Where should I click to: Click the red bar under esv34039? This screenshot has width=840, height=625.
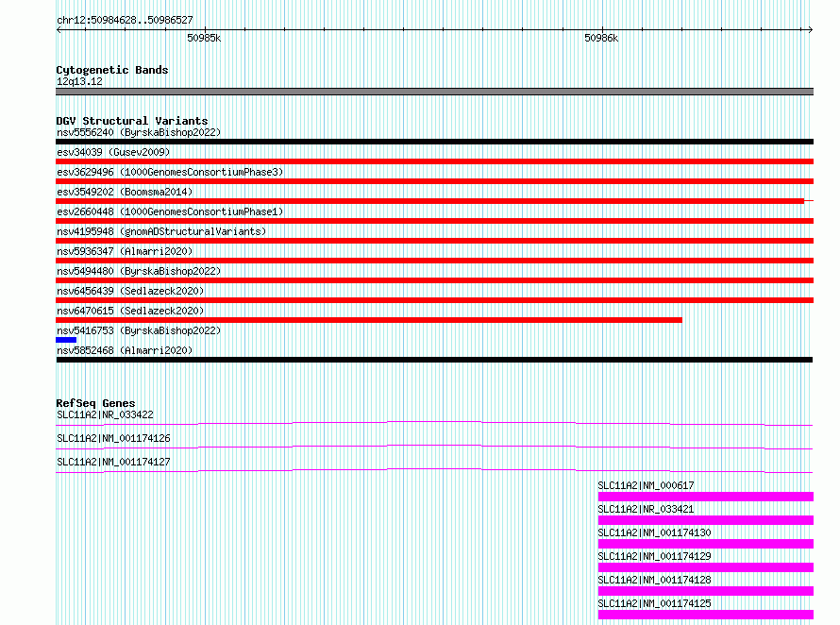click(x=434, y=161)
